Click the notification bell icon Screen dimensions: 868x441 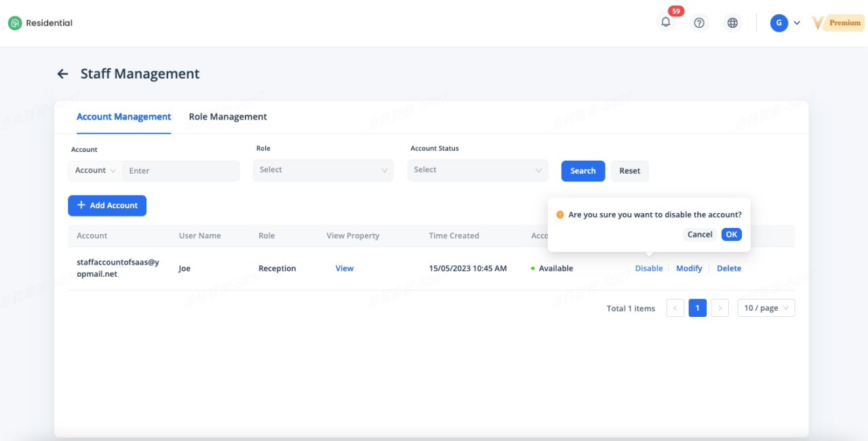[x=666, y=22]
